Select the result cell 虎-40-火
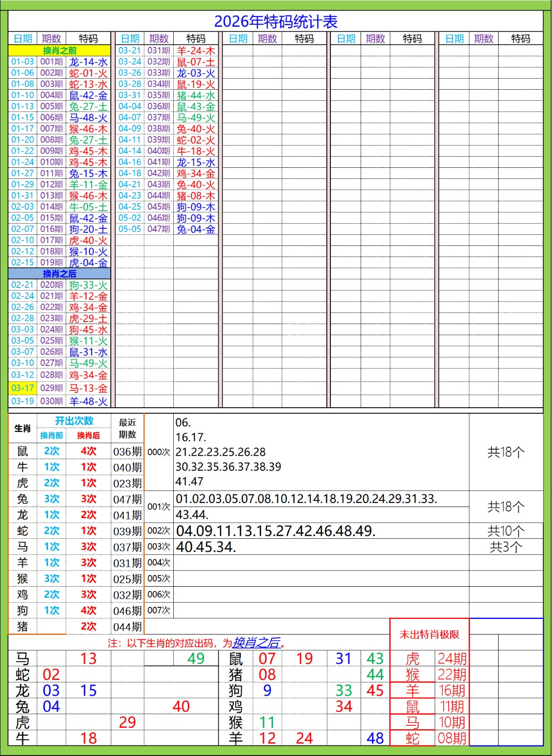Screen dimensions: 552x756 [88, 240]
